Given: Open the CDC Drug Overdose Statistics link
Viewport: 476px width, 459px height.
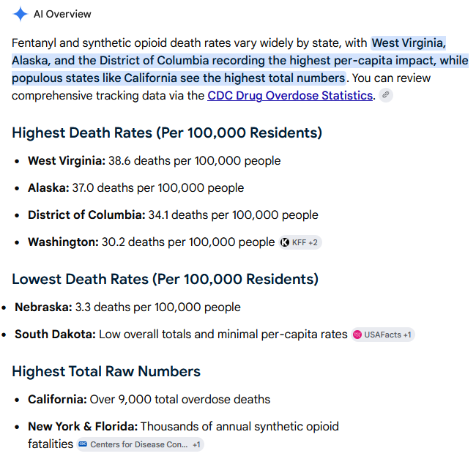Looking at the screenshot, I should [290, 96].
